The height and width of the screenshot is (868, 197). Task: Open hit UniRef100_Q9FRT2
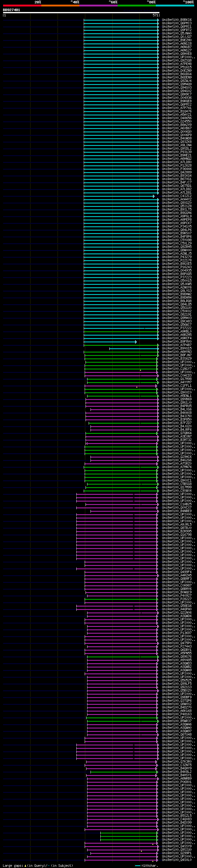(x=177, y=30)
